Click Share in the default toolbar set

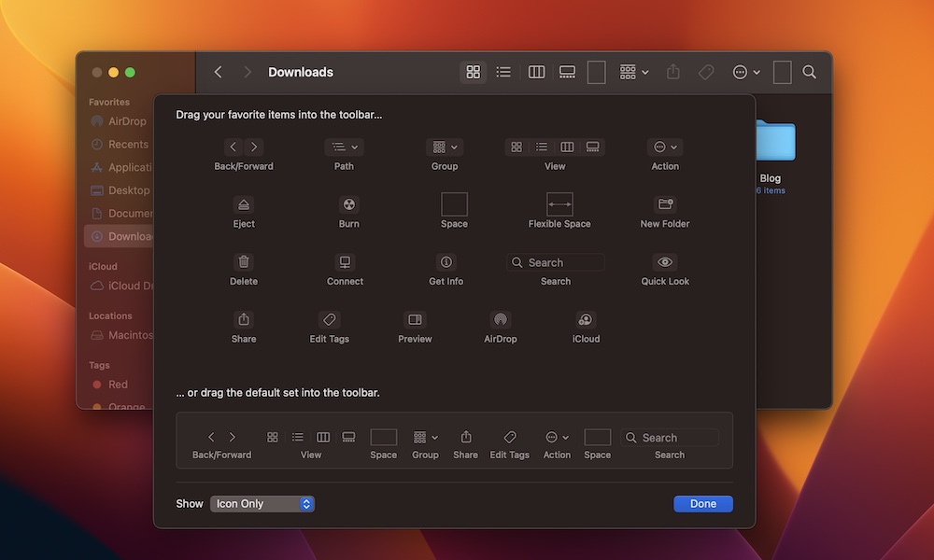click(465, 444)
